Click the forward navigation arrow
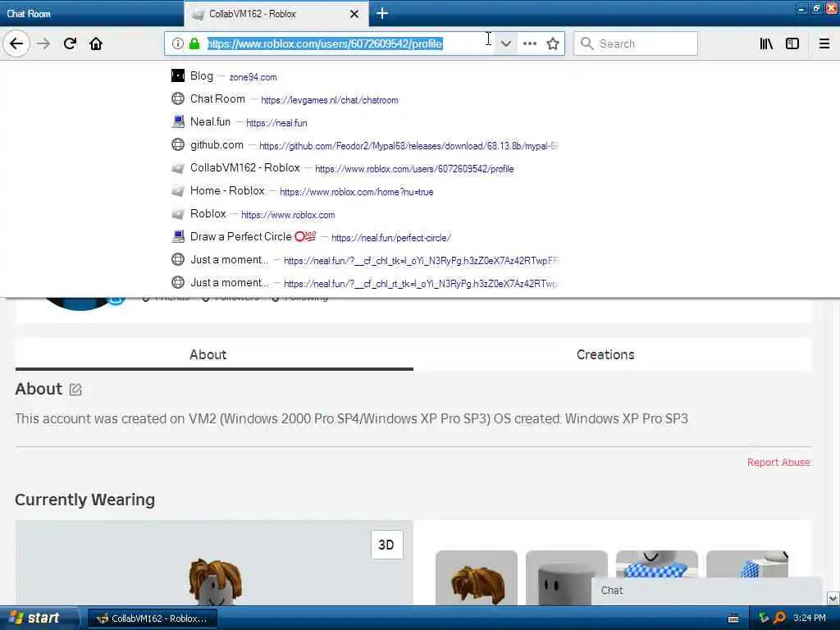840x630 pixels. point(44,43)
